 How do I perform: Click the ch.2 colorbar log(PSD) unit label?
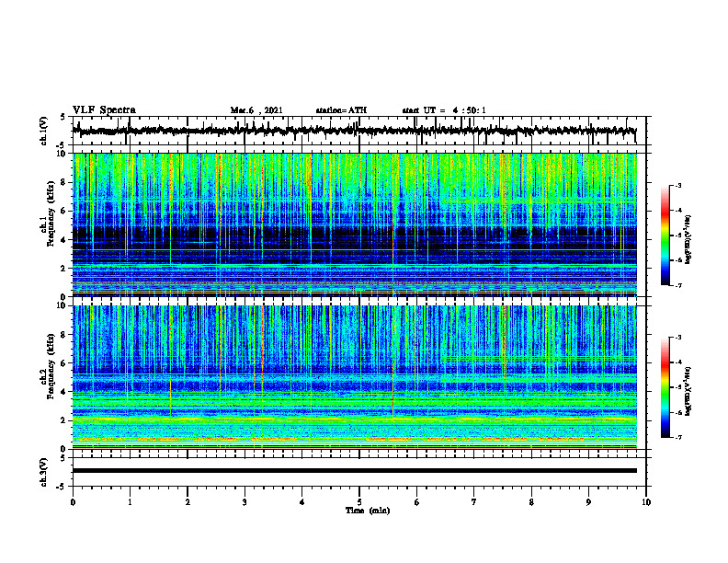(x=688, y=391)
